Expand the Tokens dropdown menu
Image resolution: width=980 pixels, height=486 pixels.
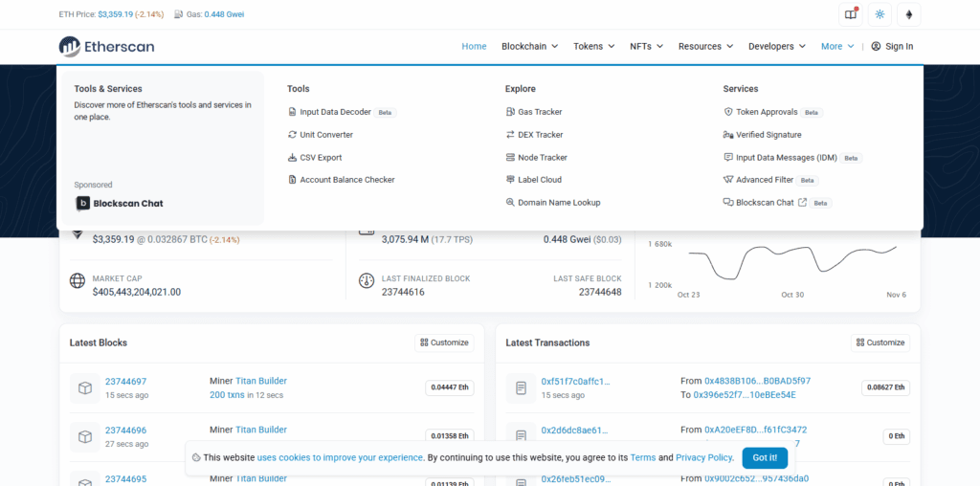[593, 46]
